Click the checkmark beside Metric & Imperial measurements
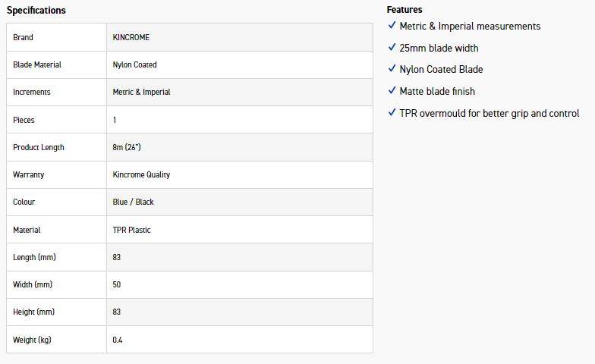 392,26
